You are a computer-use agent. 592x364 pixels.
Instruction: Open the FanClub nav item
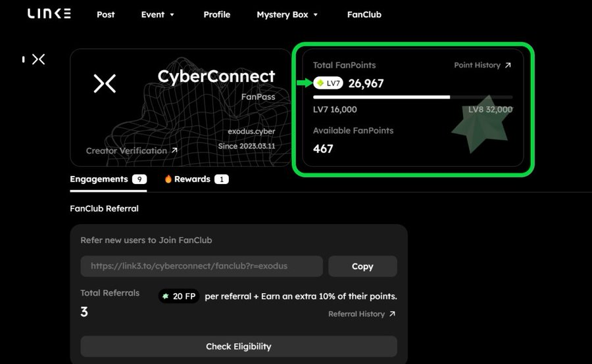(364, 14)
